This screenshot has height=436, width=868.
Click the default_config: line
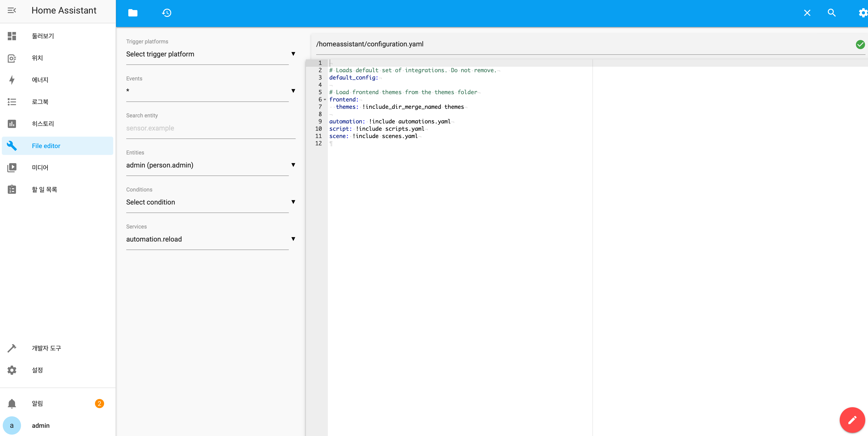coord(353,77)
